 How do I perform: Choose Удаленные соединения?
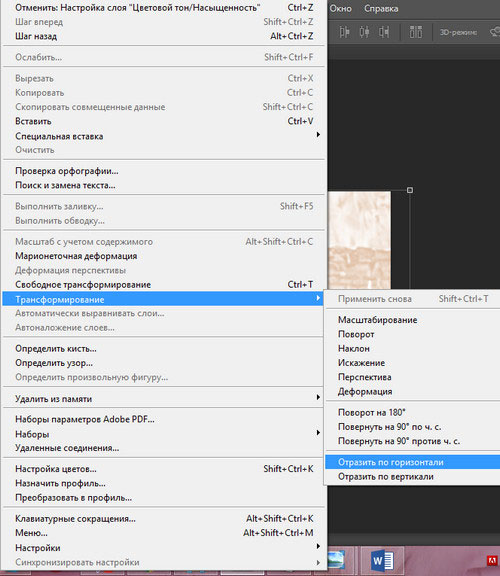(163, 448)
